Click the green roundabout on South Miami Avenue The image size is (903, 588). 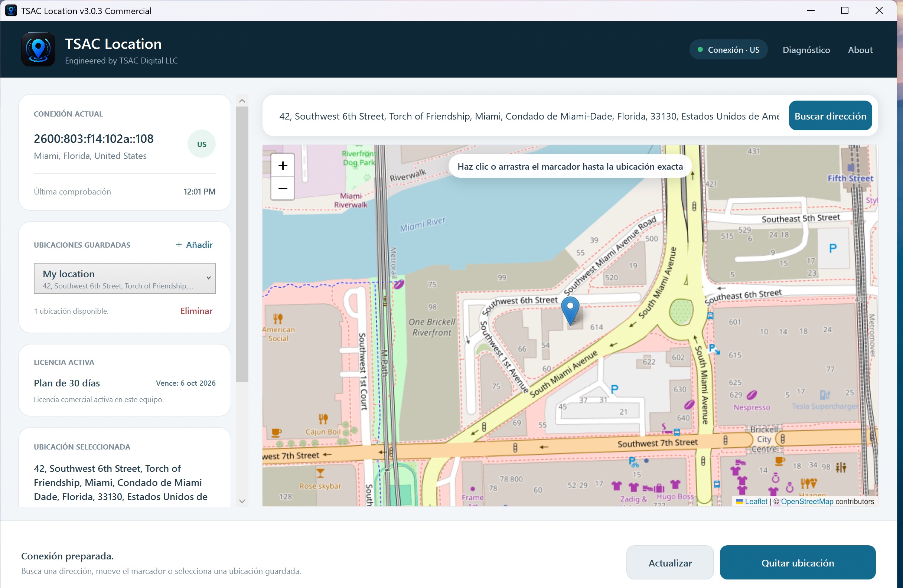click(681, 312)
